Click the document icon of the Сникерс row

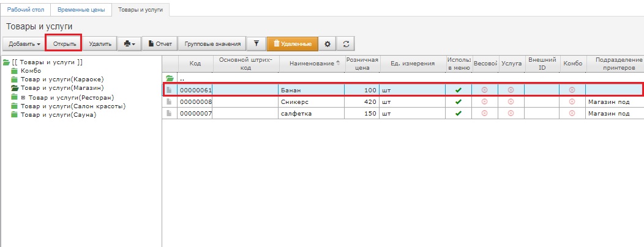(170, 101)
